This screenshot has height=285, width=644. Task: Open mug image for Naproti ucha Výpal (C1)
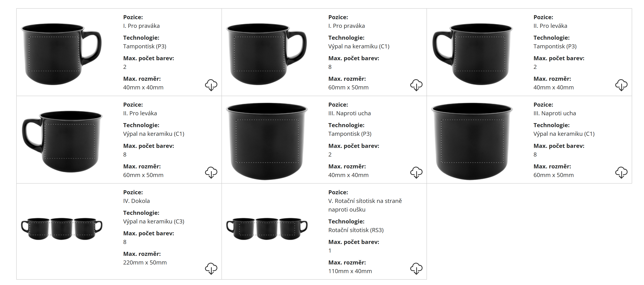(x=472, y=141)
